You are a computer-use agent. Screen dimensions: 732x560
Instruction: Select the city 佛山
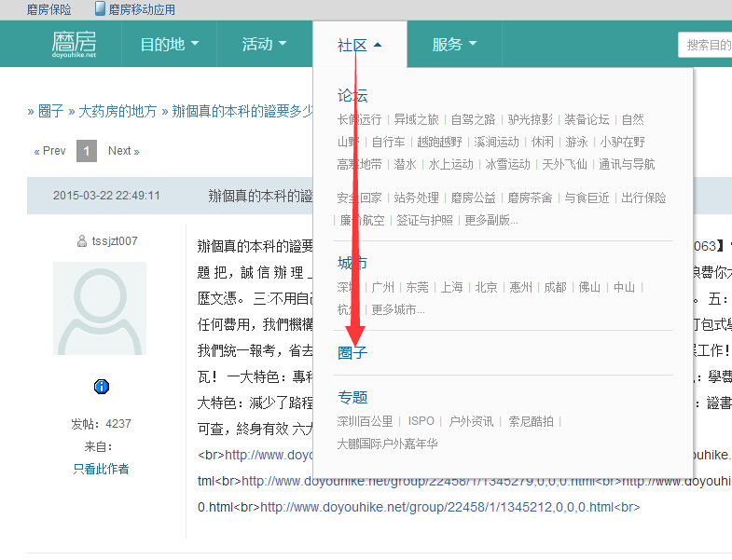(589, 287)
